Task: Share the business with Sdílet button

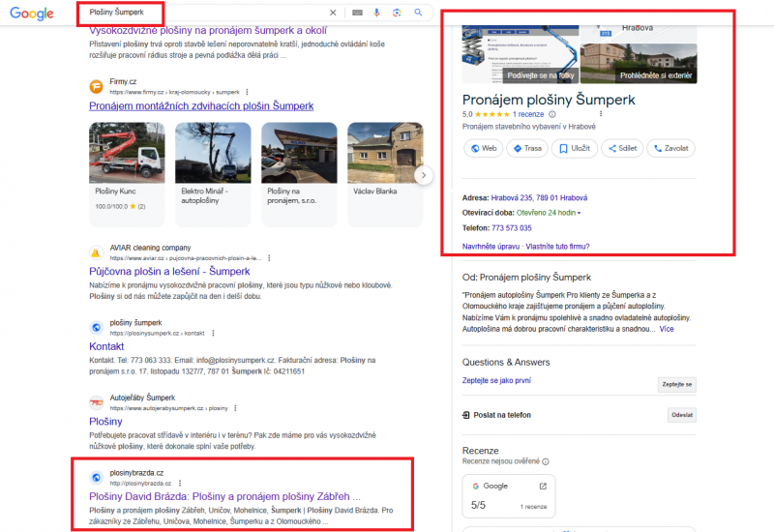Action: [x=622, y=148]
